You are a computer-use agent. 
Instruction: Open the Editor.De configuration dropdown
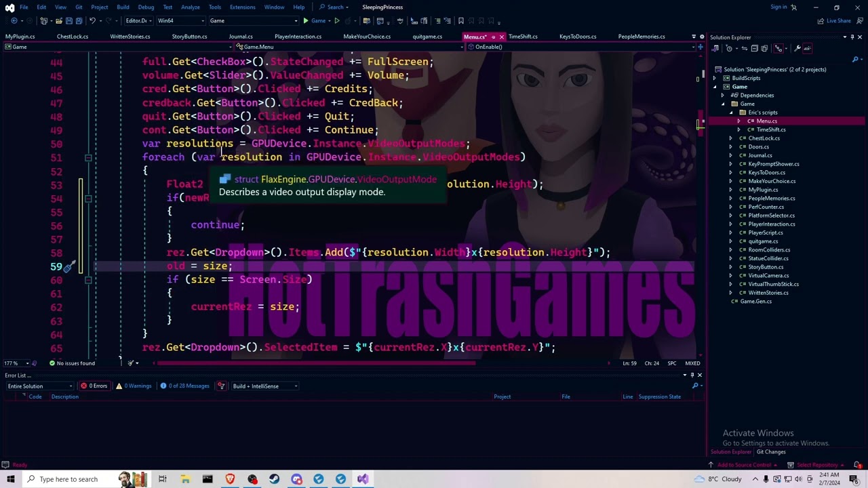click(140, 21)
